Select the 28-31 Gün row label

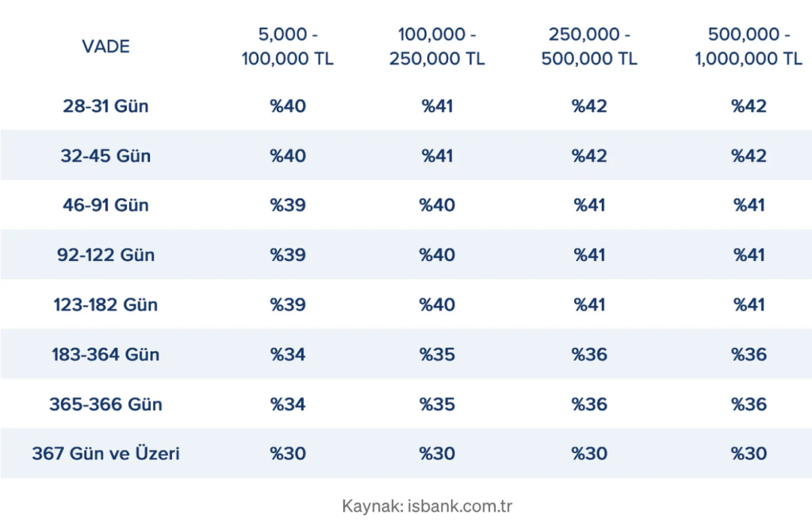pos(105,106)
